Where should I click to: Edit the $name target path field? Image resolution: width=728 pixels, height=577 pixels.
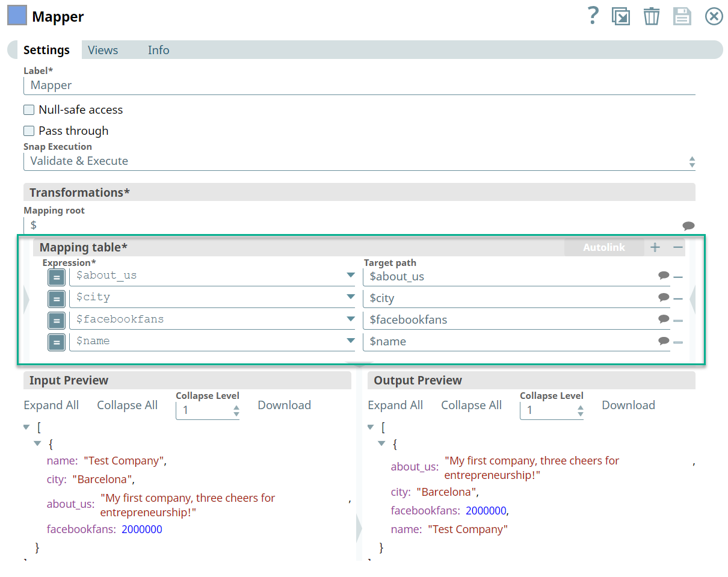click(510, 342)
